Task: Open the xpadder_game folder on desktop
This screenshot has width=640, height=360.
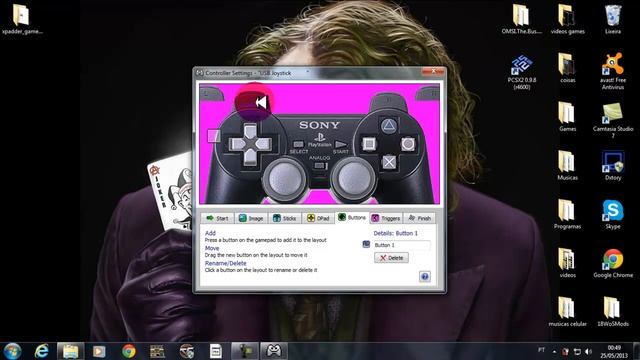Action: point(22,20)
